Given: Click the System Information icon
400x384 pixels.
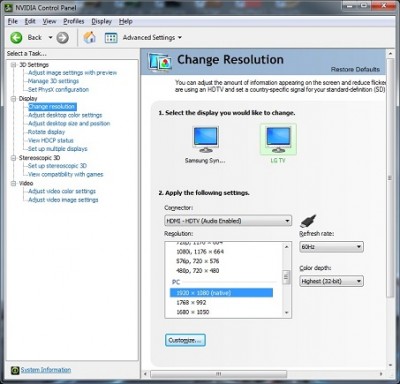Looking at the screenshot, I should coord(15,370).
